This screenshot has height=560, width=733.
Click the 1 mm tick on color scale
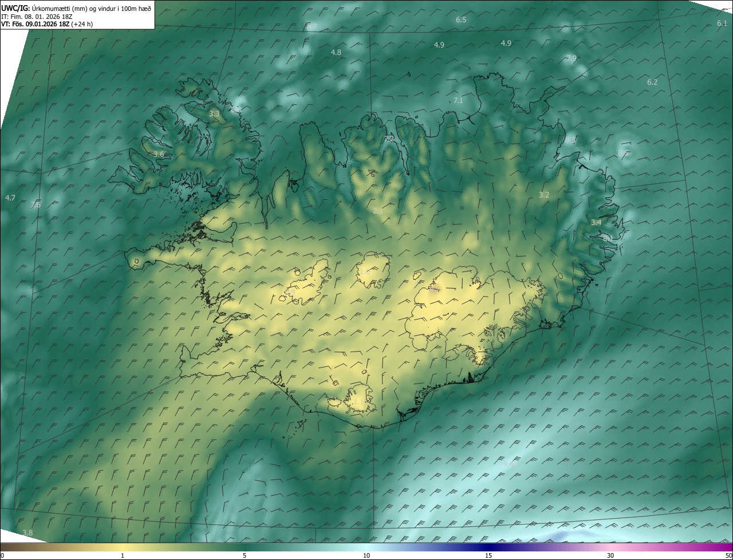tap(123, 555)
